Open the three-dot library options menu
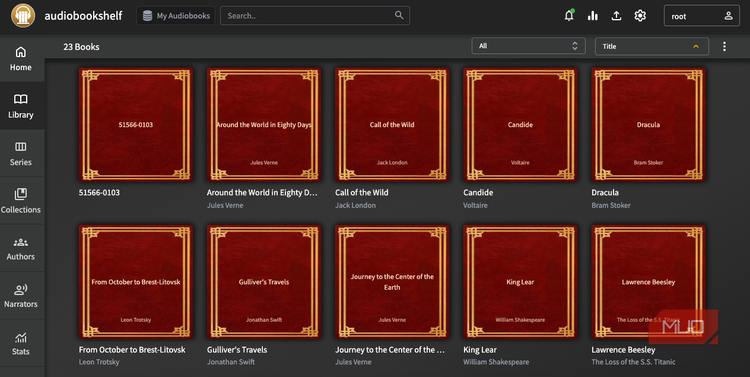This screenshot has width=750, height=377. tap(724, 46)
